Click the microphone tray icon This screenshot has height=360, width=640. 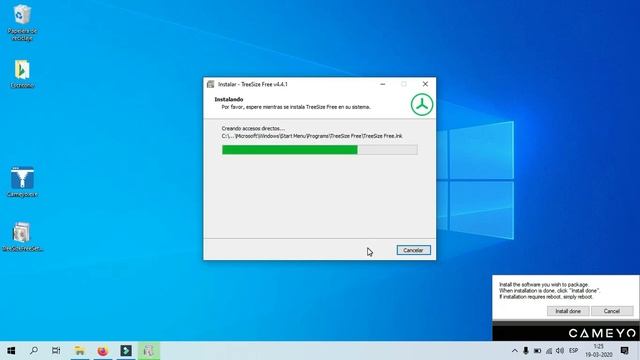[526, 351]
